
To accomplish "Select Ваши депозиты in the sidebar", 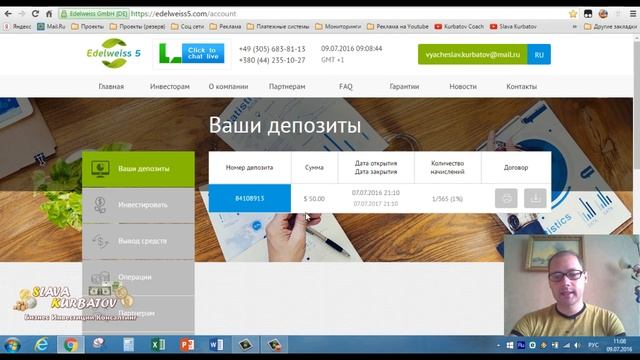I will 138,169.
